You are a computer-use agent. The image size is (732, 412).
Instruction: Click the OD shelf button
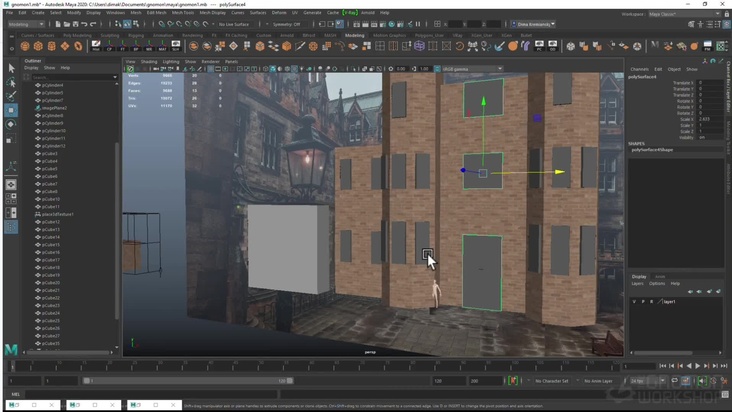552,46
